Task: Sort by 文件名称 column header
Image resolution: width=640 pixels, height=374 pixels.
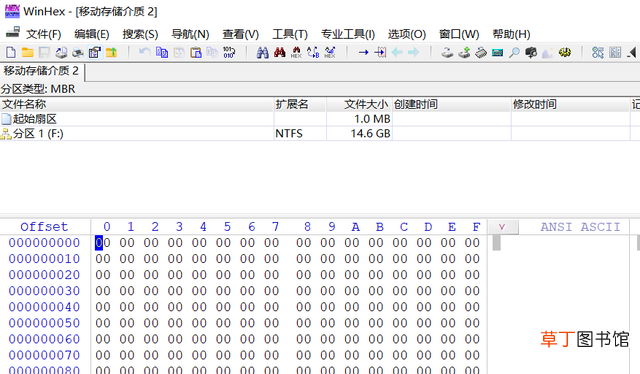Action: tap(137, 105)
